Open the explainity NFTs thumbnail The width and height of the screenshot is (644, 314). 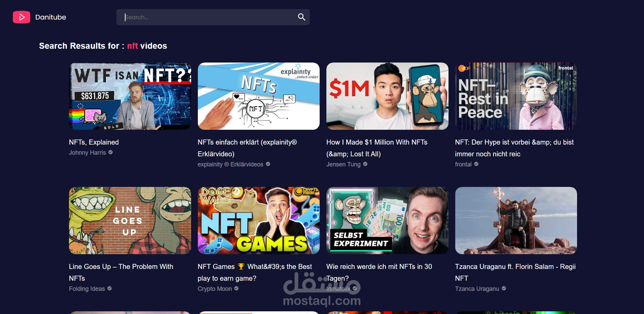[259, 96]
